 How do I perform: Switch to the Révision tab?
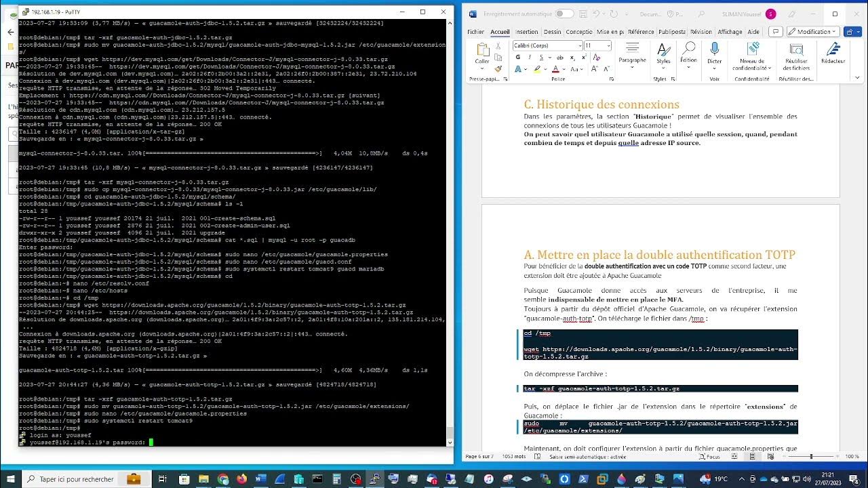tap(701, 31)
